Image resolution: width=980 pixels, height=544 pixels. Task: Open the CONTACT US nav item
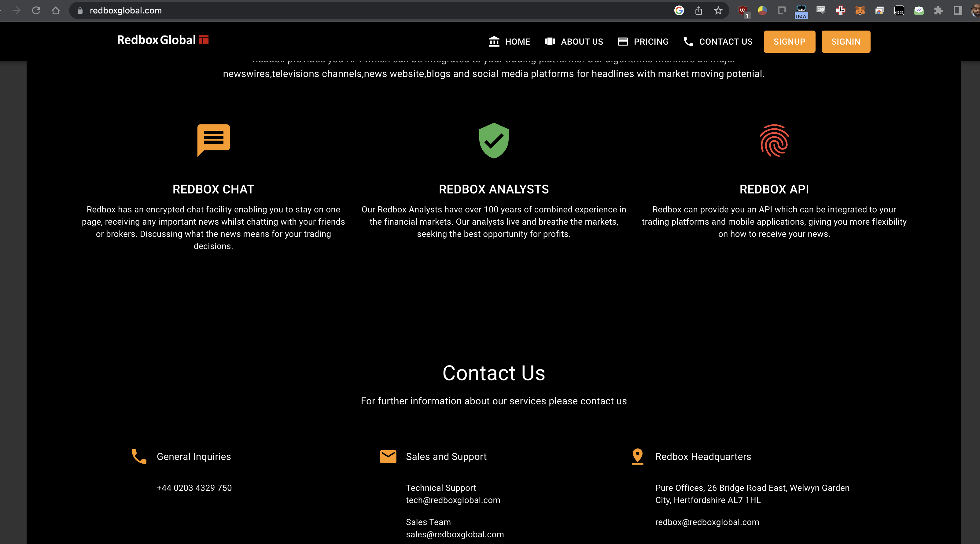click(718, 42)
